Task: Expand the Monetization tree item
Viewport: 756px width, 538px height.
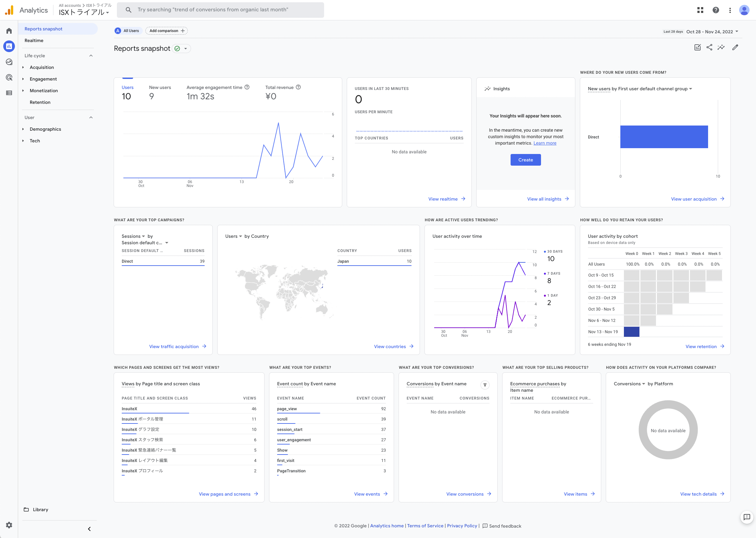Action: [x=23, y=91]
